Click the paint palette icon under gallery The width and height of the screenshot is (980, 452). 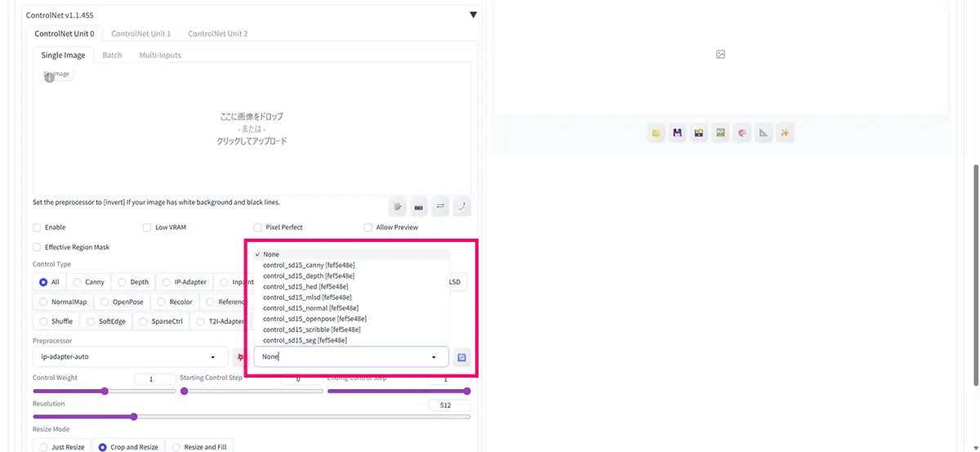tap(742, 133)
